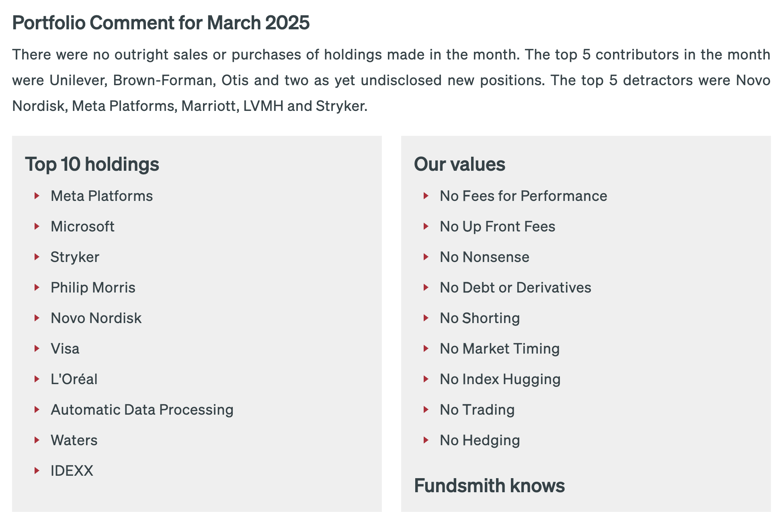Select the No Market Timing value

[x=500, y=349]
